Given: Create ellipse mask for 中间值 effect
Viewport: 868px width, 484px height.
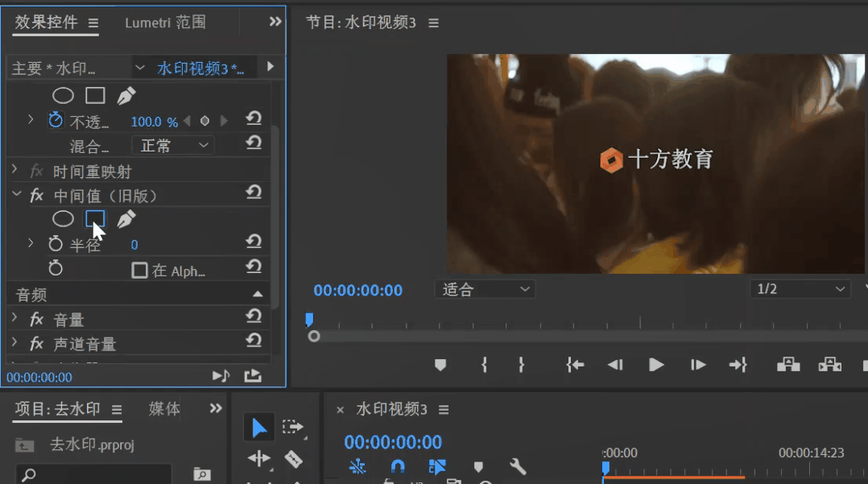Looking at the screenshot, I should tap(63, 219).
